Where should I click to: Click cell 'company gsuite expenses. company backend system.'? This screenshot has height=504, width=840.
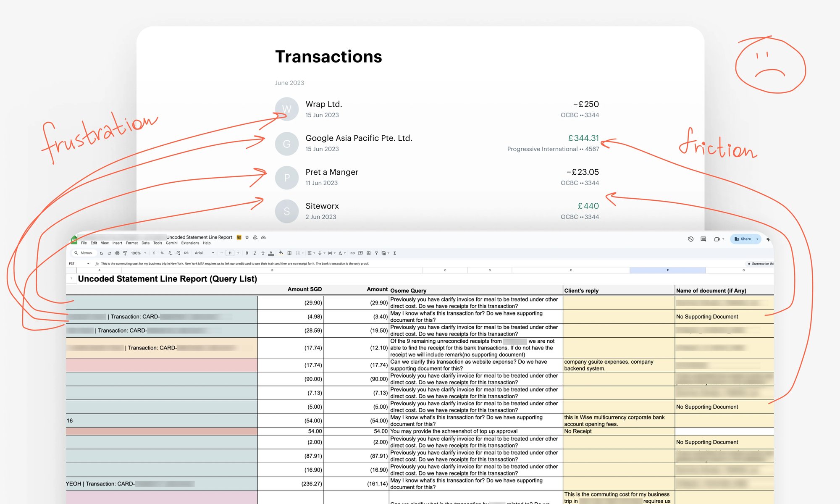[x=618, y=365]
